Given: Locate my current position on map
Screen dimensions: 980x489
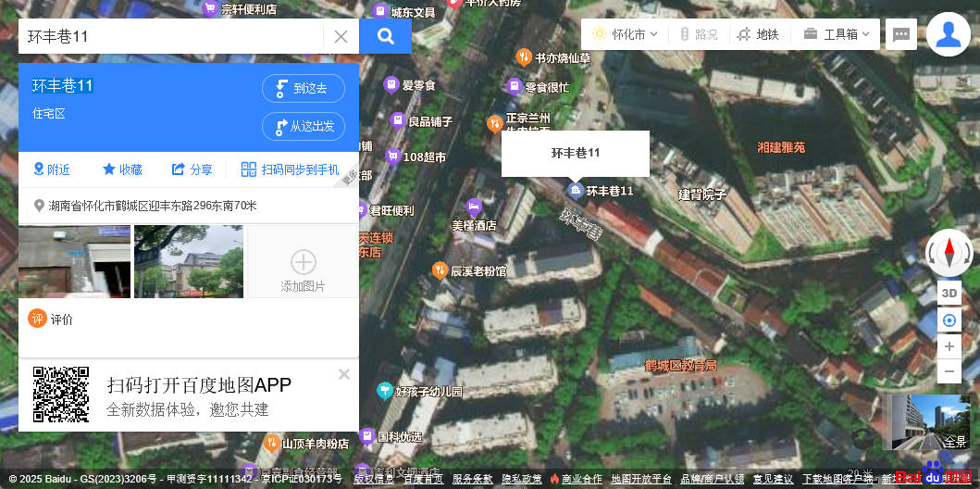Looking at the screenshot, I should coord(949,320).
